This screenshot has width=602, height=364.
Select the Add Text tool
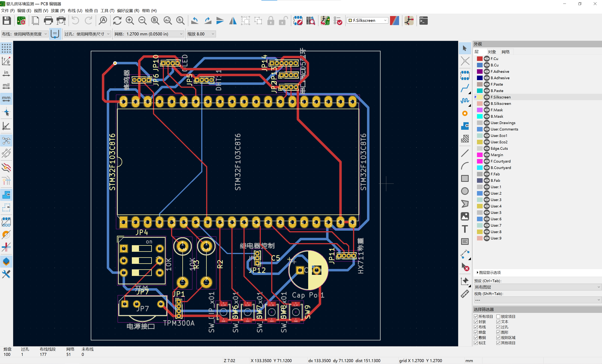coord(465,229)
